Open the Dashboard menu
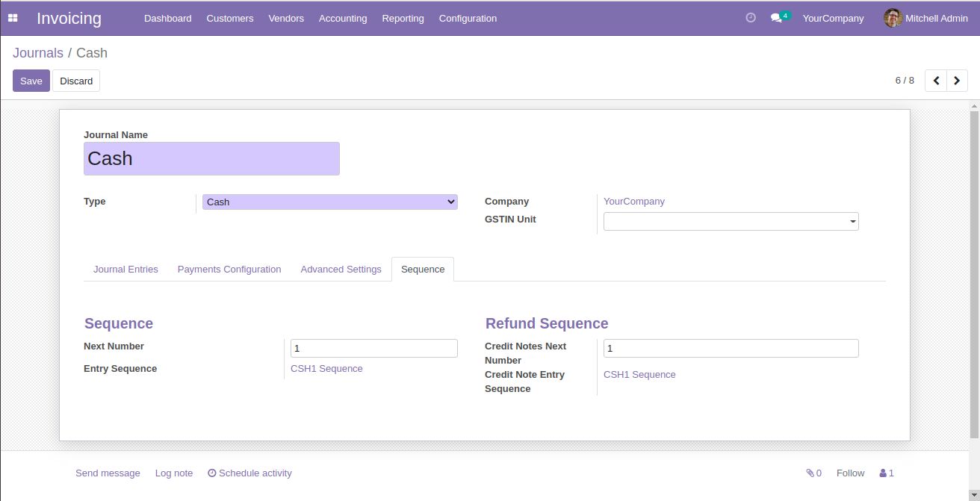The image size is (980, 501). click(168, 18)
